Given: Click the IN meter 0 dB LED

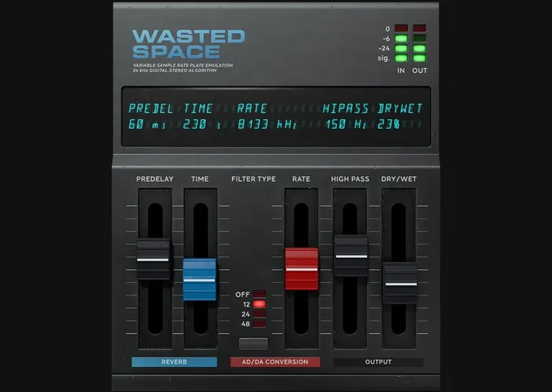Looking at the screenshot, I should click(401, 28).
